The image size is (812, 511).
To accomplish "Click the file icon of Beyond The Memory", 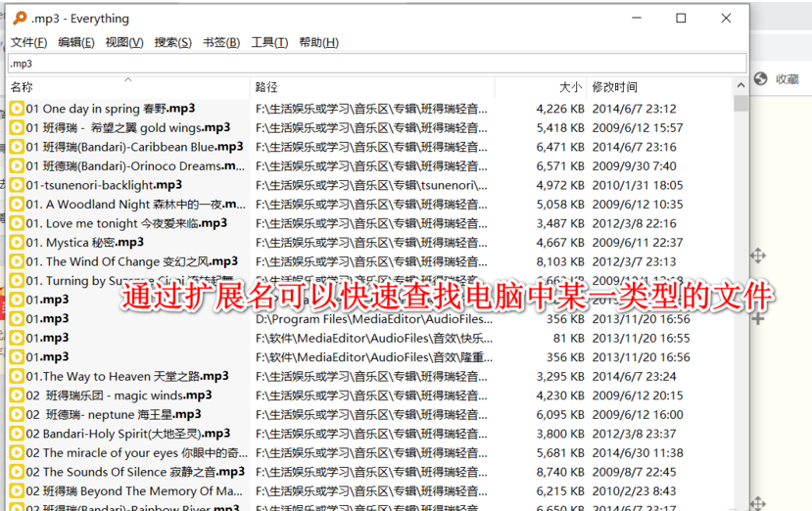I will (17, 491).
